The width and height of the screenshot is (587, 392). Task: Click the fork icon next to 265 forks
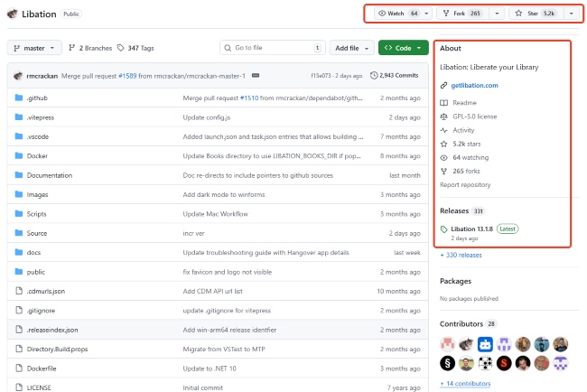(443, 171)
